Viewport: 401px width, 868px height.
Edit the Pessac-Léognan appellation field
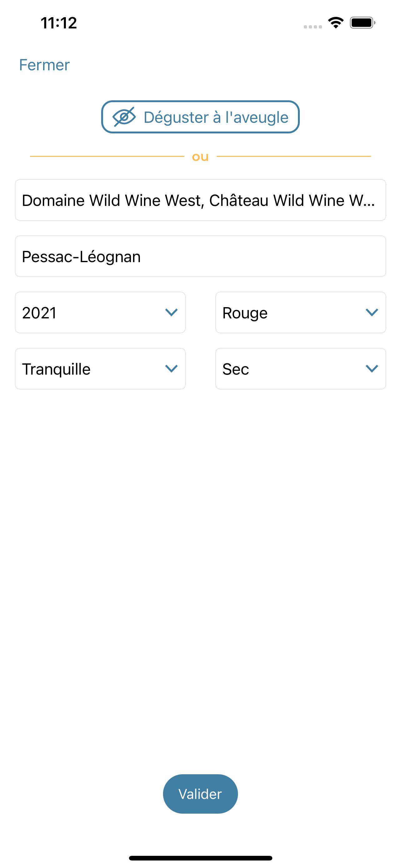pyautogui.click(x=200, y=256)
